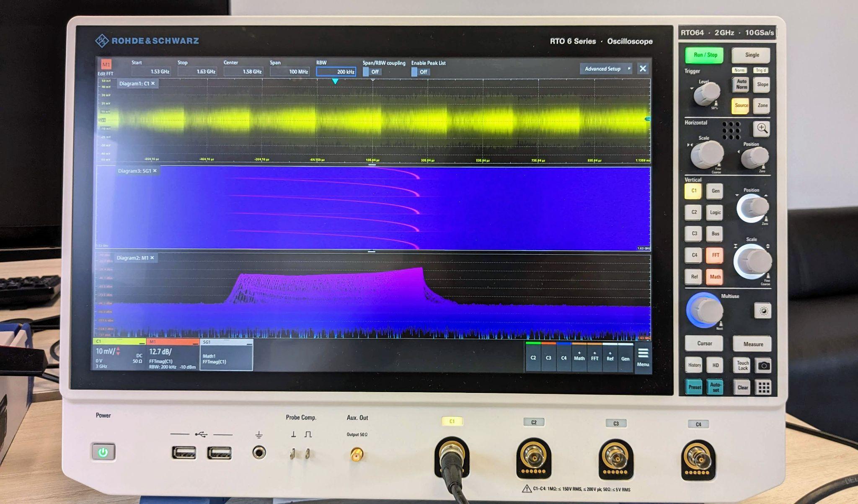
Task: Close the Diagram2: M1 tab
Action: 152,258
